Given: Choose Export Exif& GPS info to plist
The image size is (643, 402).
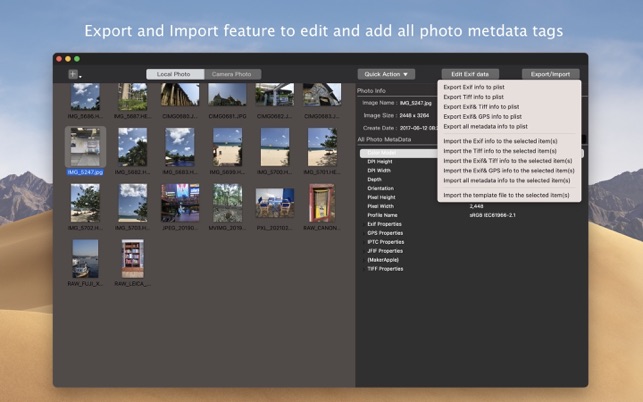Looking at the screenshot, I should (482, 116).
